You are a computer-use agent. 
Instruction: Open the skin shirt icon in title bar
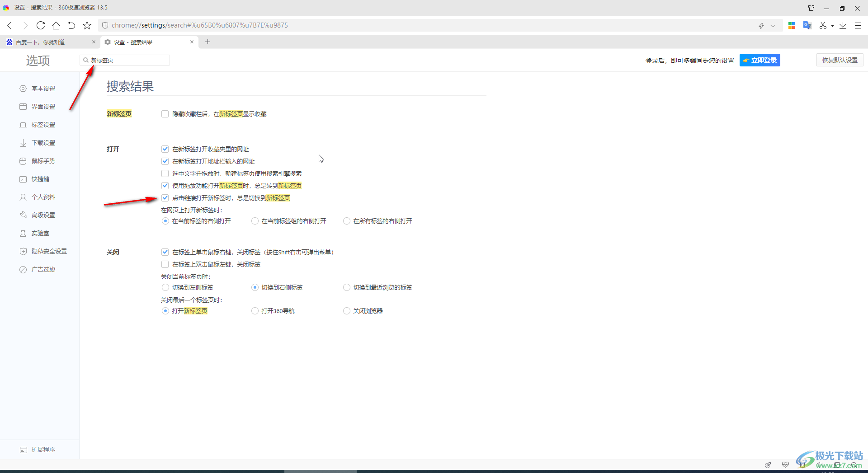point(811,8)
